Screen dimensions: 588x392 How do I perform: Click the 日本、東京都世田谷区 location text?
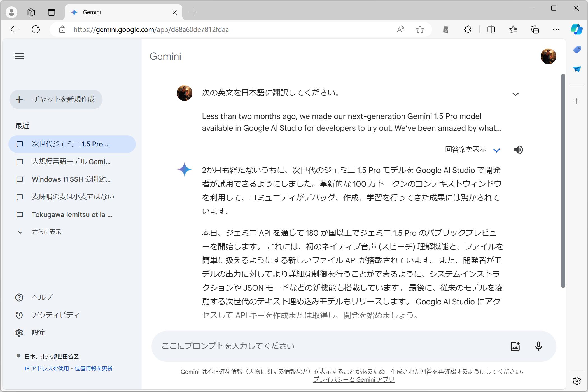(x=52, y=357)
